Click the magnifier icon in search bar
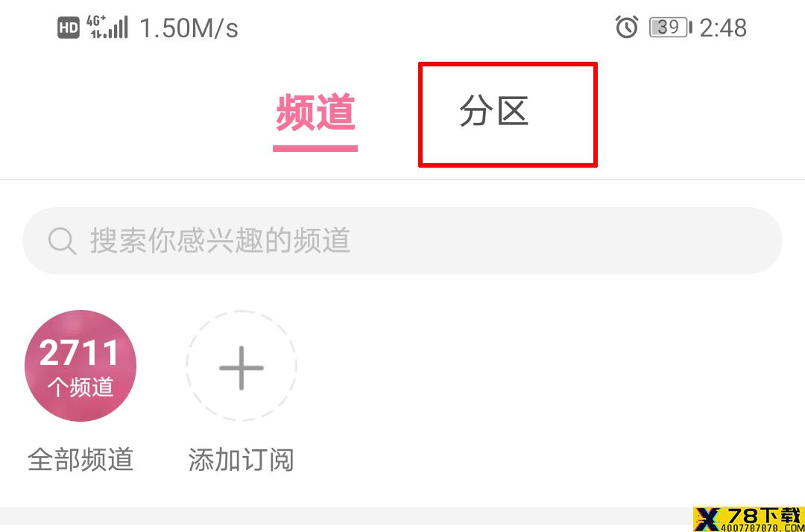Image resolution: width=805 pixels, height=532 pixels. click(62, 241)
